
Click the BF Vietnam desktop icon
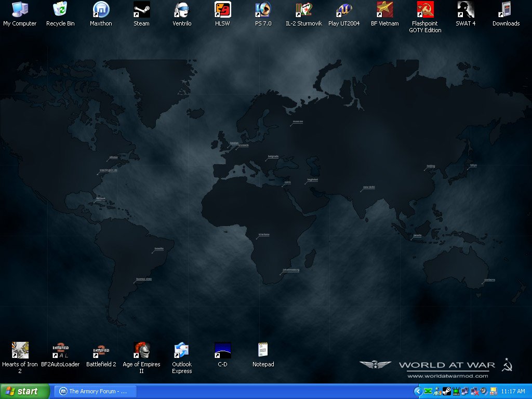[x=384, y=10]
